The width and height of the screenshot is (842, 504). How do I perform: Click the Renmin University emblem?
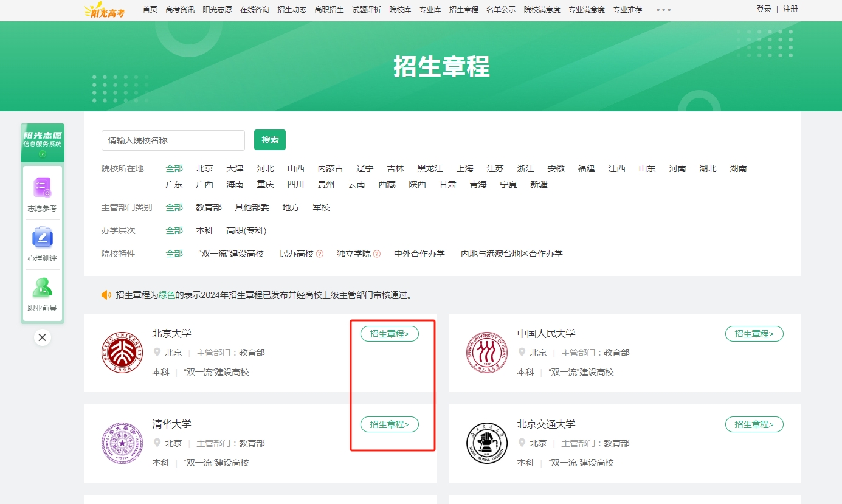pyautogui.click(x=487, y=353)
